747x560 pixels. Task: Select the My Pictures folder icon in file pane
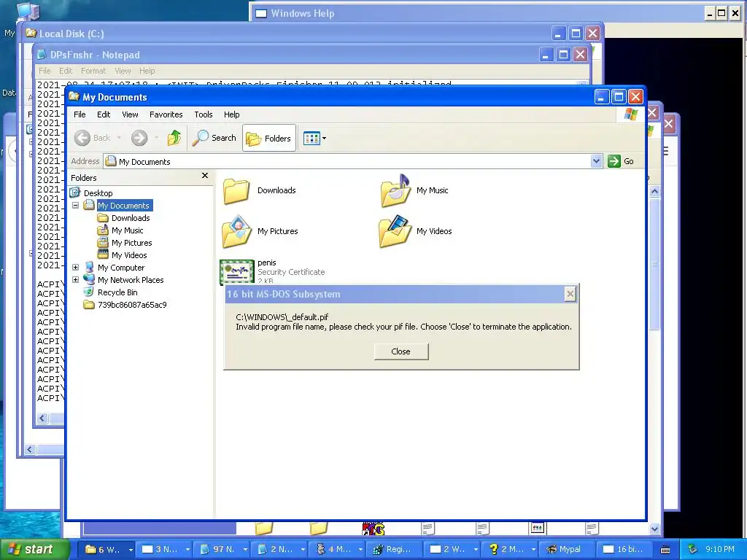[237, 232]
